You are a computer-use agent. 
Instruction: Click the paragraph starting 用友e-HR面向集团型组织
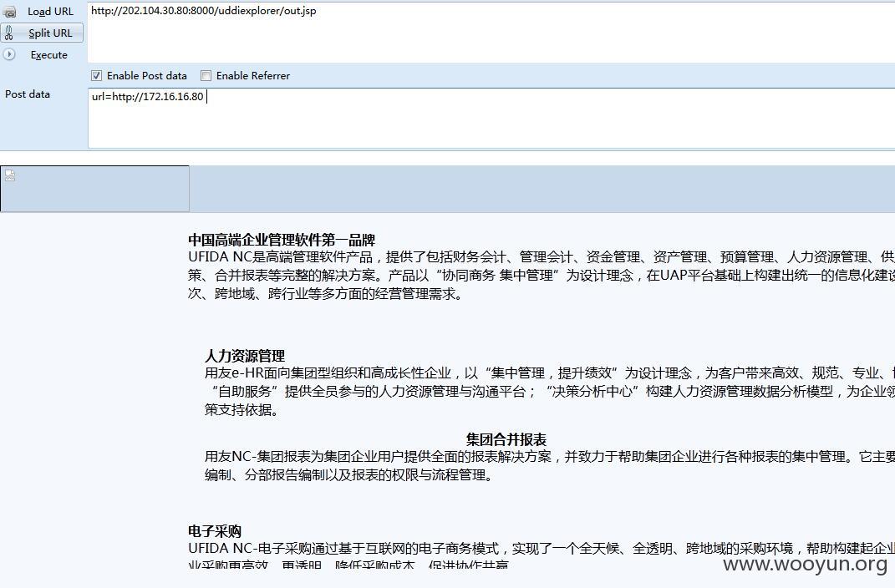pyautogui.click(x=550, y=391)
